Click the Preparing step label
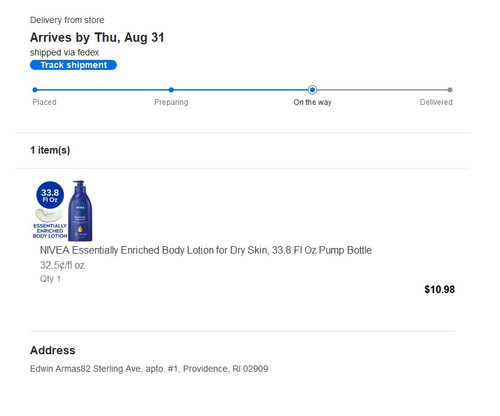 [171, 102]
